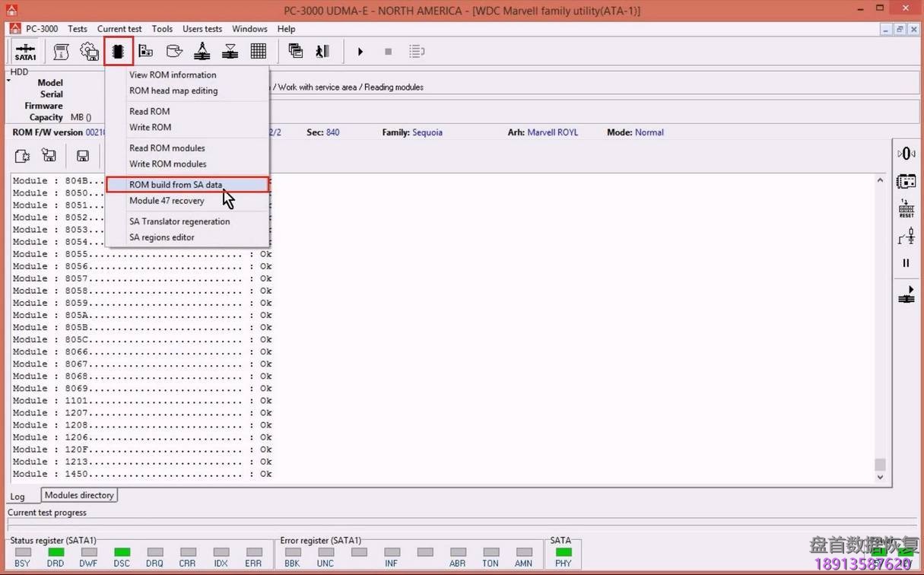This screenshot has height=575, width=924.
Task: Click the log scrollbar down arrow
Action: click(880, 477)
